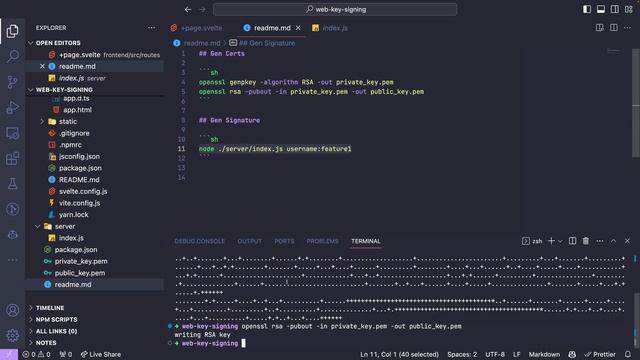The width and height of the screenshot is (640, 360).
Task: Toggle bottom panel visibility
Action: point(601,9)
